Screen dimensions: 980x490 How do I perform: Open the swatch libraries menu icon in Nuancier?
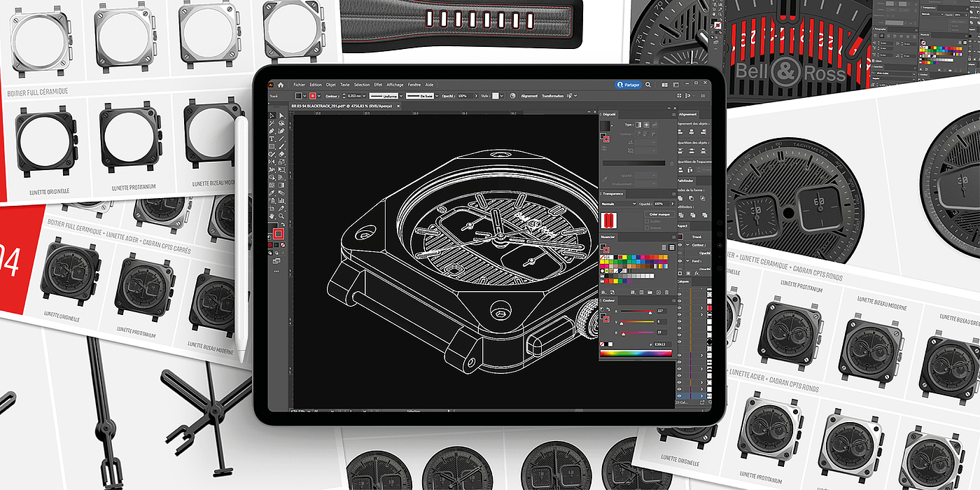pyautogui.click(x=603, y=293)
